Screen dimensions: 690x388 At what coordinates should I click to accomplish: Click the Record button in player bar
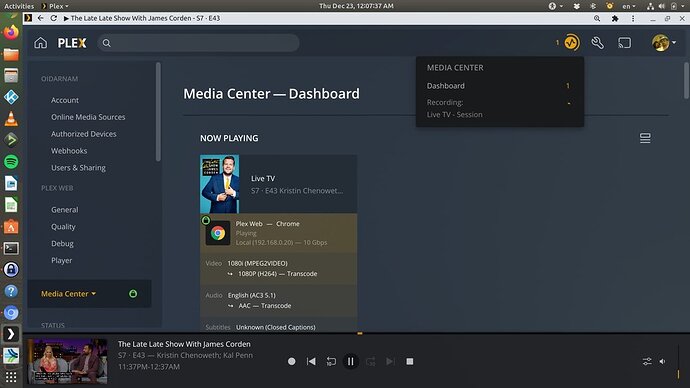[x=291, y=361]
